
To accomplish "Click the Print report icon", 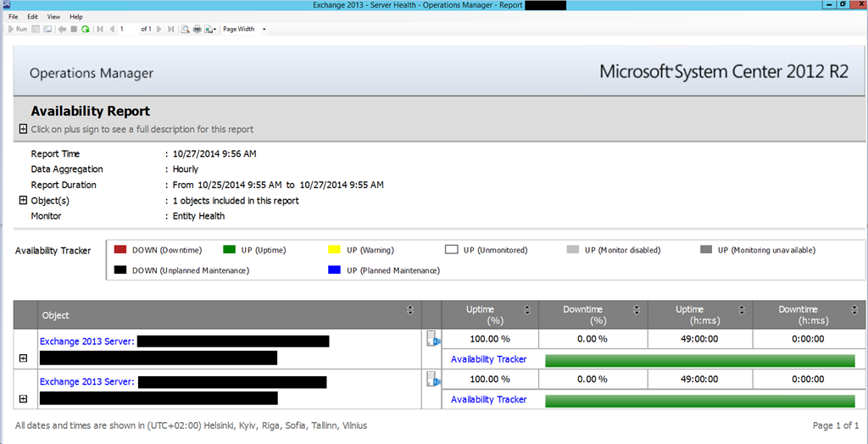I will (x=197, y=29).
